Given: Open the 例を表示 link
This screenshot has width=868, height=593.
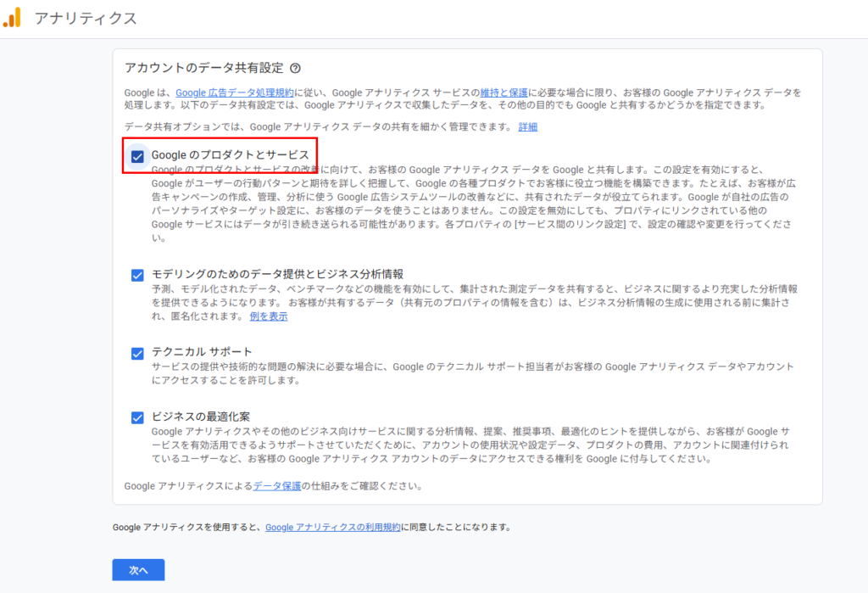Looking at the screenshot, I should [x=269, y=316].
